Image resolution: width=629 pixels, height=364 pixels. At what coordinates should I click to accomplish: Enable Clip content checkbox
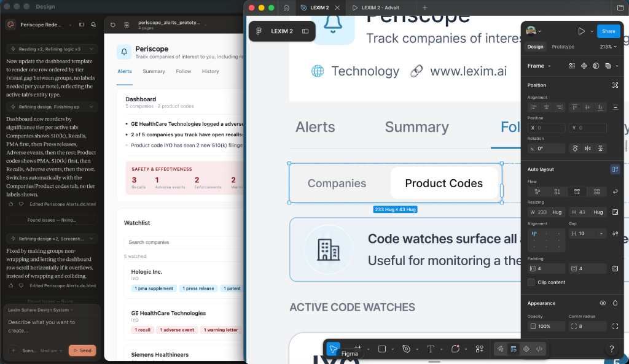tap(531, 282)
